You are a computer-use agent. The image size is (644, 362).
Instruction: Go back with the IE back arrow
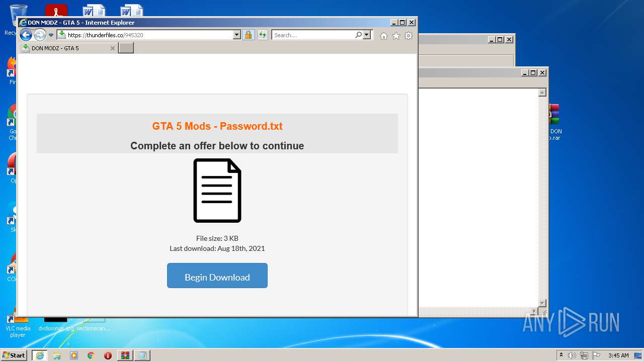26,35
